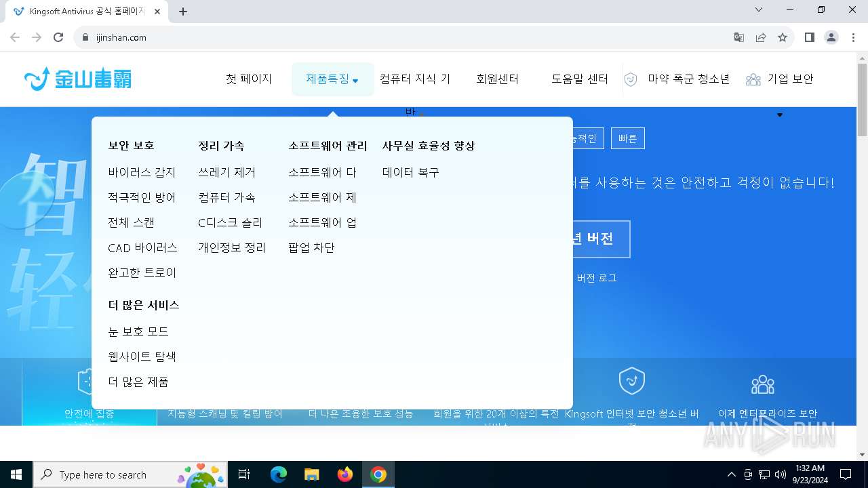
Task: Reload the page with refresh icon
Action: point(58,37)
